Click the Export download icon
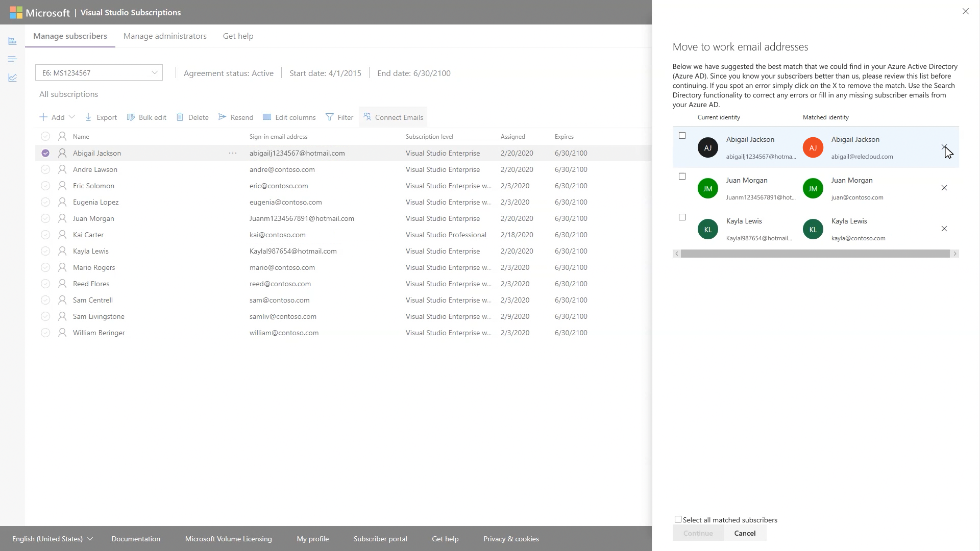Image resolution: width=980 pixels, height=551 pixels. [x=88, y=117]
